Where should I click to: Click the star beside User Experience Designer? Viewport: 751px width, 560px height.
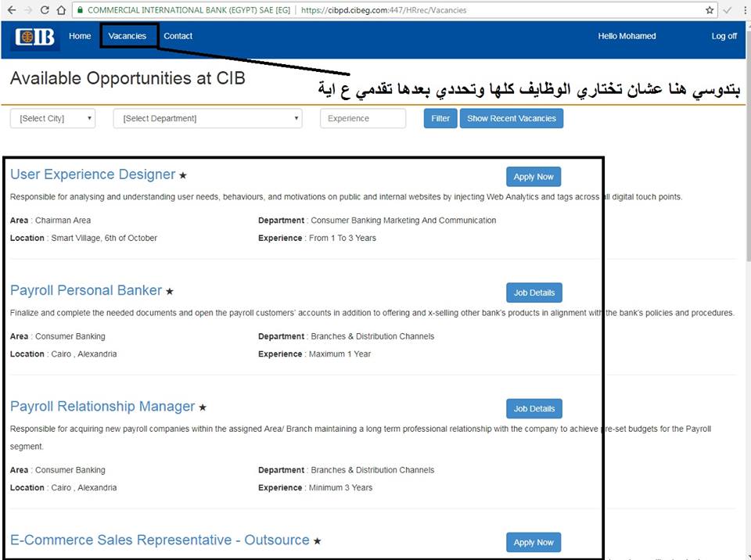(182, 176)
